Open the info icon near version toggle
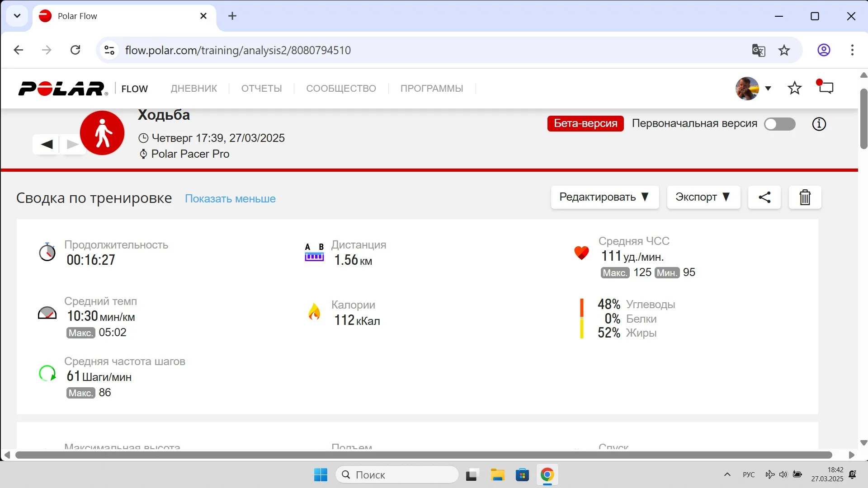 (x=819, y=124)
